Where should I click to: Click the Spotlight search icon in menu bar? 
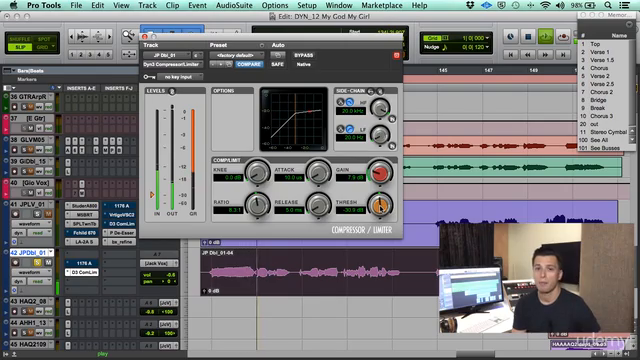[608, 5]
